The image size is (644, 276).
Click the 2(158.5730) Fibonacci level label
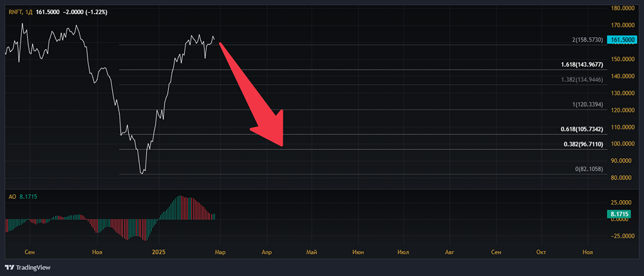(x=587, y=40)
